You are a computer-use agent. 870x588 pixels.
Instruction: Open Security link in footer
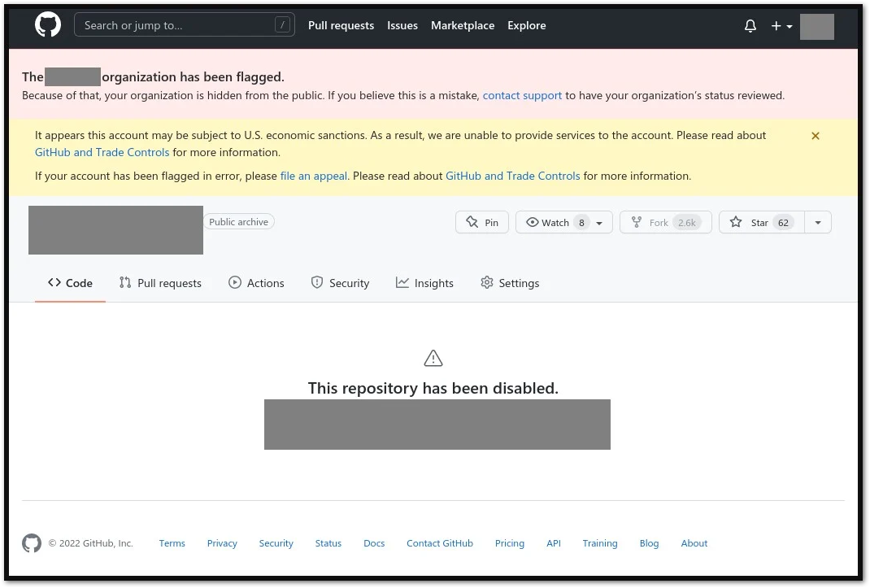pos(276,543)
